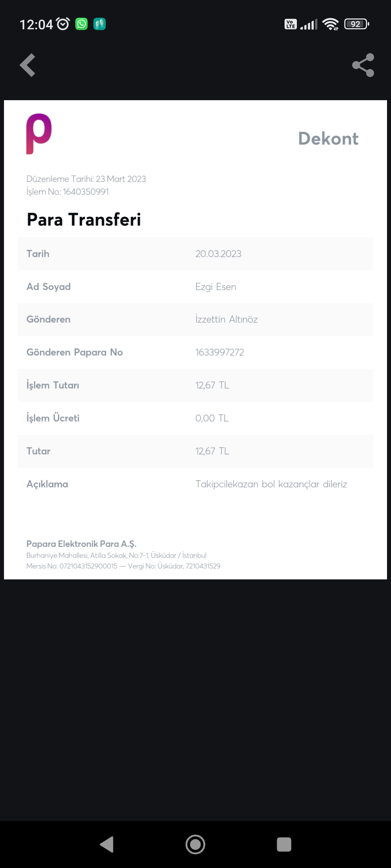Tap the purple Papara logo
The width and height of the screenshot is (391, 868).
(39, 134)
